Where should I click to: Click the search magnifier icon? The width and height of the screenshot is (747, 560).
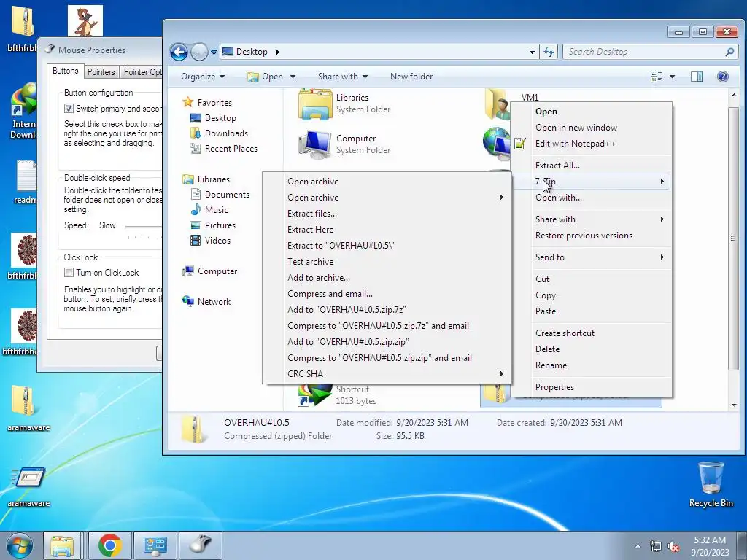(729, 52)
